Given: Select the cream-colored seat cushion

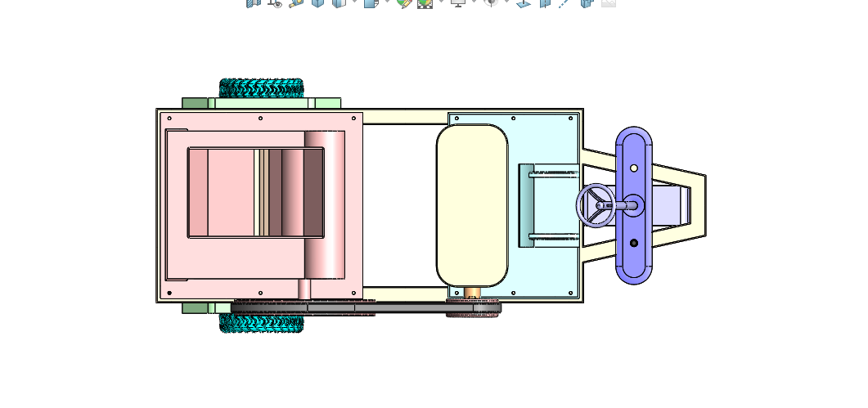Looking at the screenshot, I should pos(472,205).
